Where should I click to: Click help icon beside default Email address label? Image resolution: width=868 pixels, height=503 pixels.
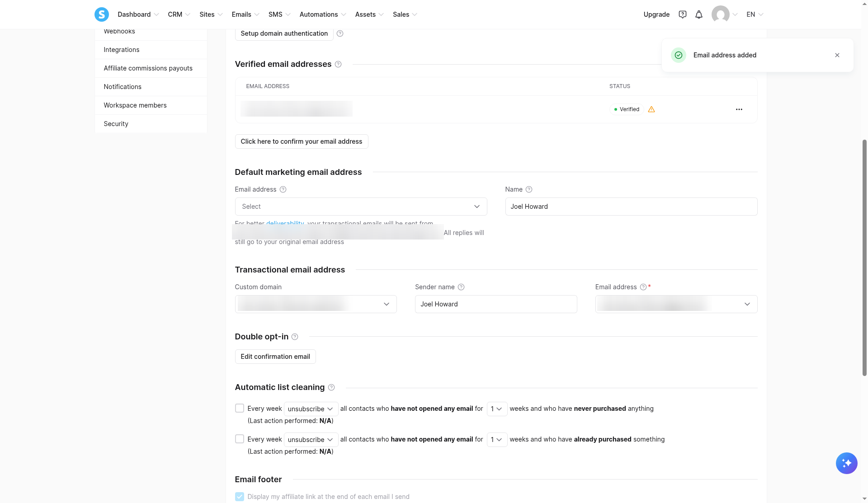[x=283, y=189]
